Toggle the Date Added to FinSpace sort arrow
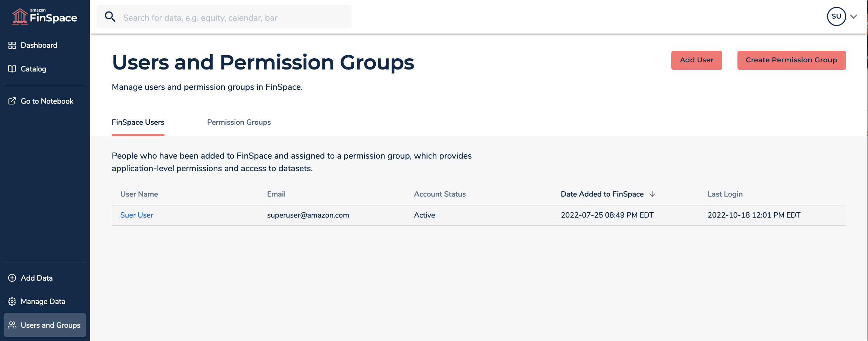The width and height of the screenshot is (868, 341). coord(652,194)
